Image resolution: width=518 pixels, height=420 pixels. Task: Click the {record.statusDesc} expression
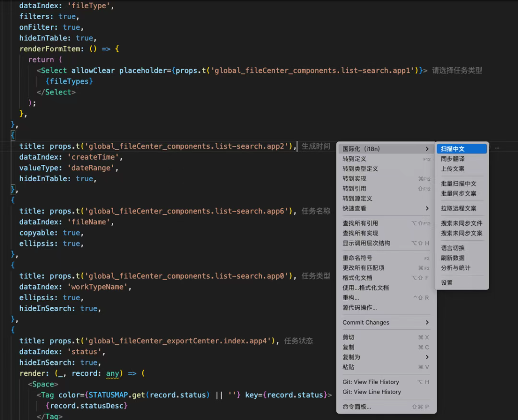tap(86, 406)
